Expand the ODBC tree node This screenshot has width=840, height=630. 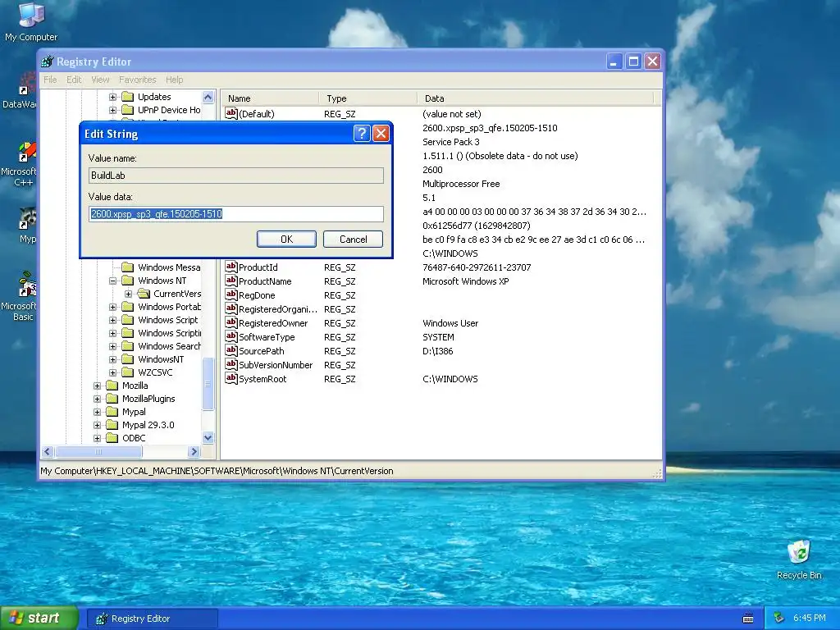coord(97,438)
